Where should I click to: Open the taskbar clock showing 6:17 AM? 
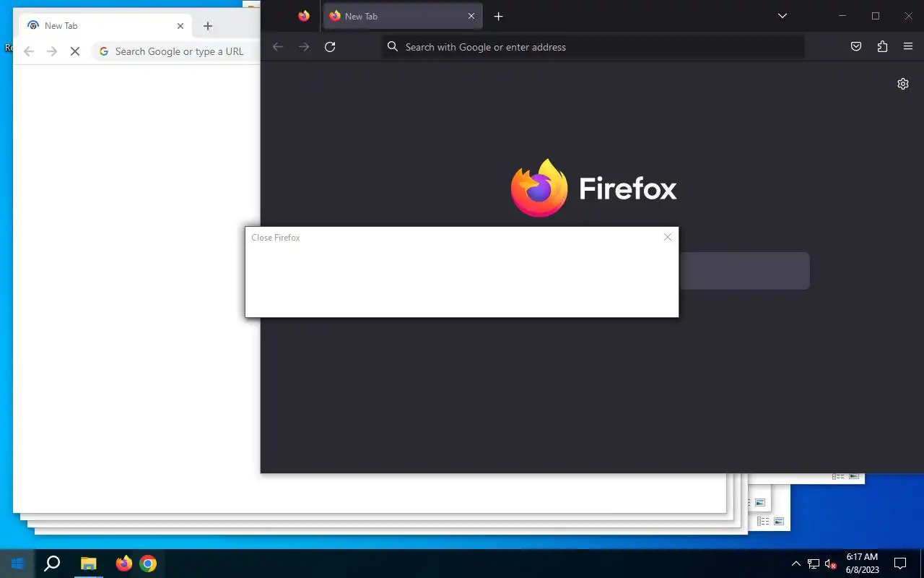tap(863, 564)
